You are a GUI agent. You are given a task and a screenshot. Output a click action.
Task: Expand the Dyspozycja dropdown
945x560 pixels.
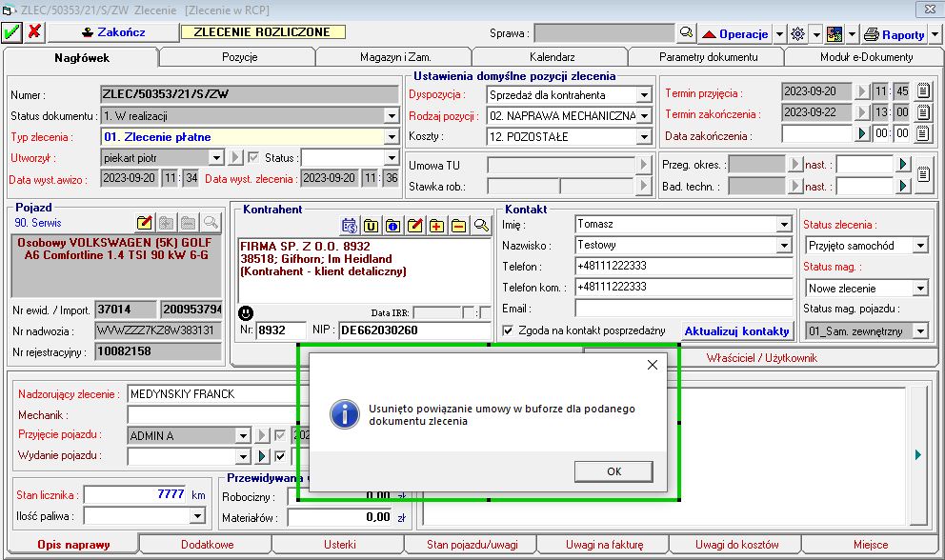(x=644, y=95)
